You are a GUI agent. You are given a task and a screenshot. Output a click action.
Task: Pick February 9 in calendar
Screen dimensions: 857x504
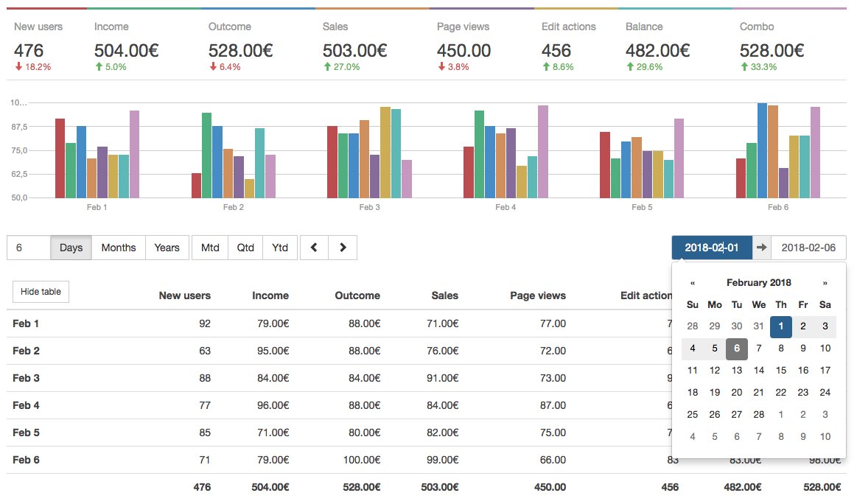(x=803, y=349)
